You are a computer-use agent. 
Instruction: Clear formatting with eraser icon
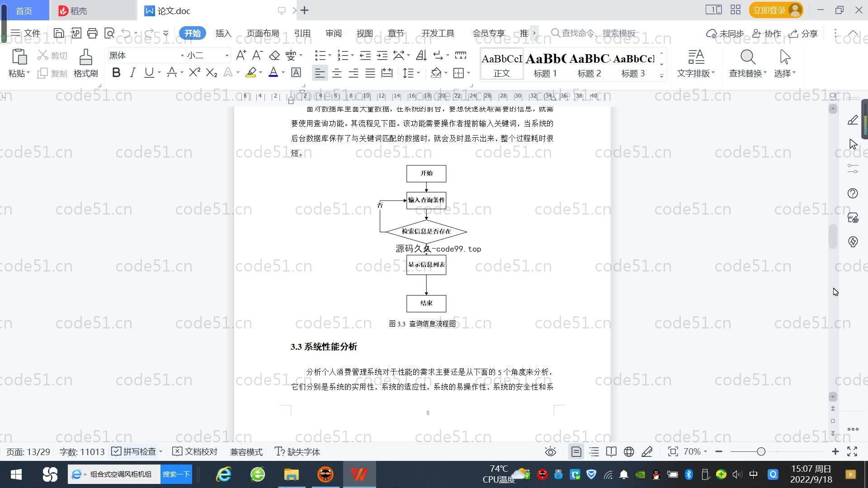click(274, 55)
